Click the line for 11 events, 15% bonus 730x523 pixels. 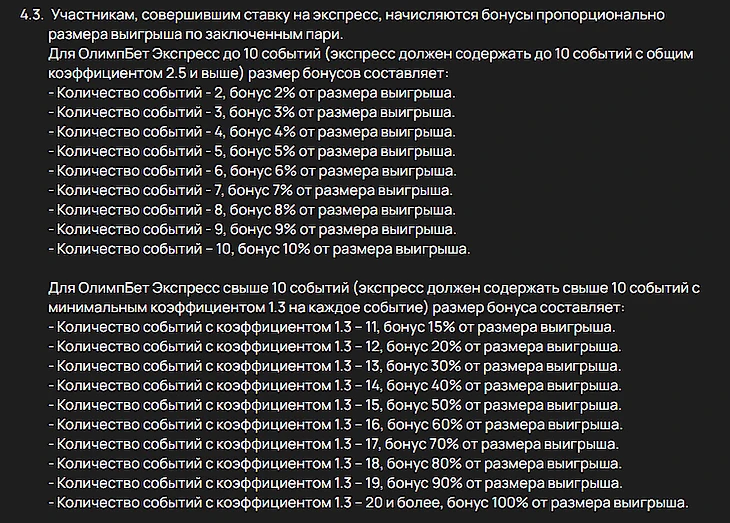click(x=333, y=327)
